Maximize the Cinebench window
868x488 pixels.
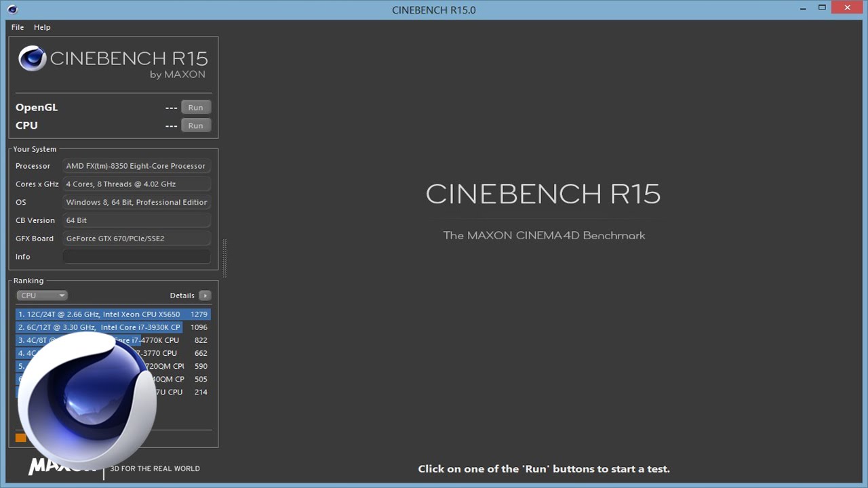tap(822, 7)
